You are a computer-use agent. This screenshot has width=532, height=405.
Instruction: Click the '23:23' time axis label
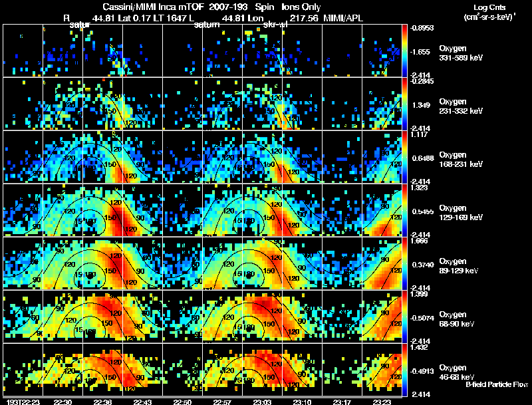(x=382, y=402)
